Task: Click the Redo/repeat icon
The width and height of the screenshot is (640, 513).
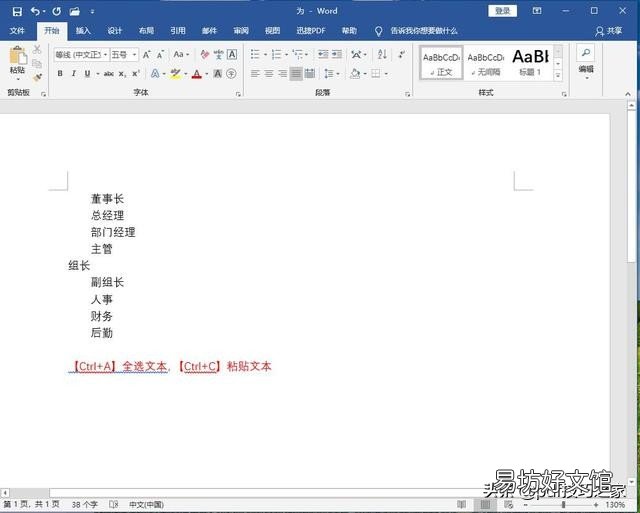Action: [56, 11]
